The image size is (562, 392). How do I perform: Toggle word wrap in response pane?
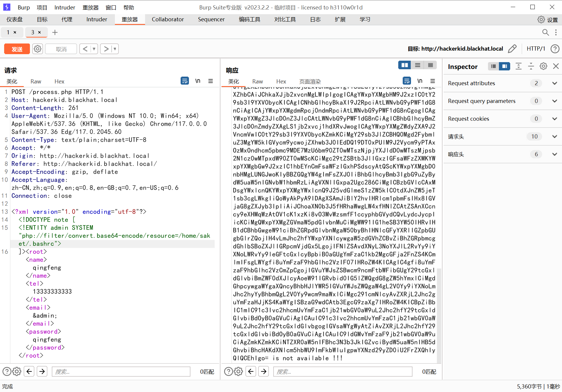click(407, 81)
